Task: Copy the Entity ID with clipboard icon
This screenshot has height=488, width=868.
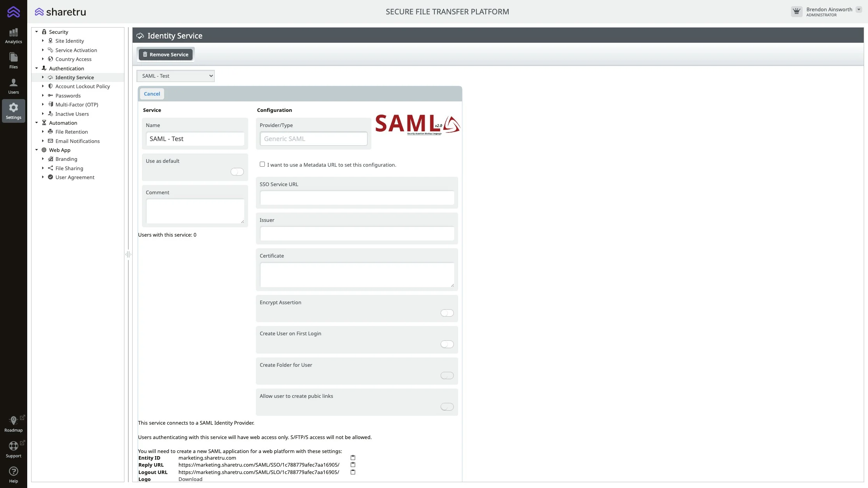Action: [x=353, y=458]
